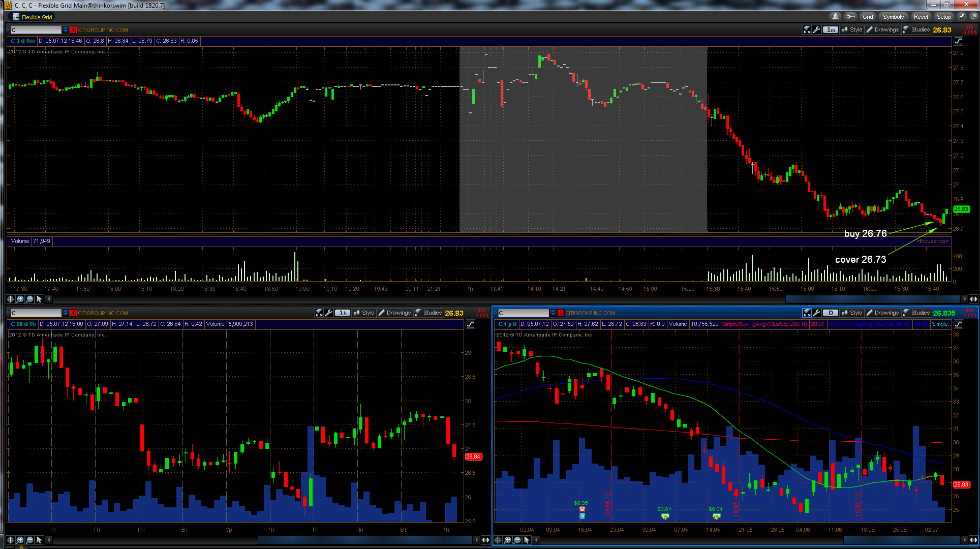Click the daily chart horizontal scrollbar thumb
The width and height of the screenshot is (980, 549).
tap(902, 540)
